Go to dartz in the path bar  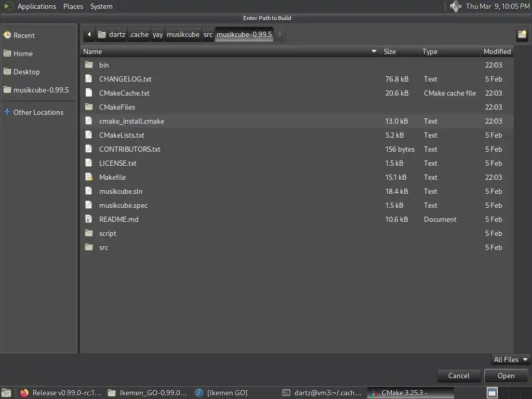(x=112, y=34)
